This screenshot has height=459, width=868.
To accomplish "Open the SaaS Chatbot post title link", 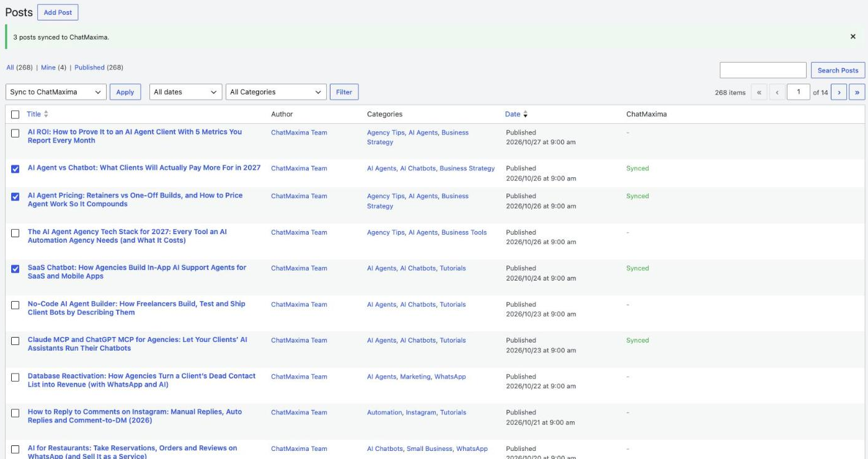I will (136, 272).
